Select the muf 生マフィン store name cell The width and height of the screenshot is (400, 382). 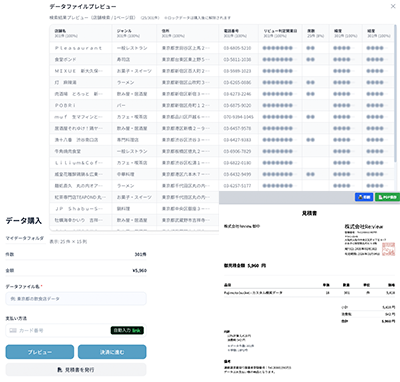coord(81,117)
